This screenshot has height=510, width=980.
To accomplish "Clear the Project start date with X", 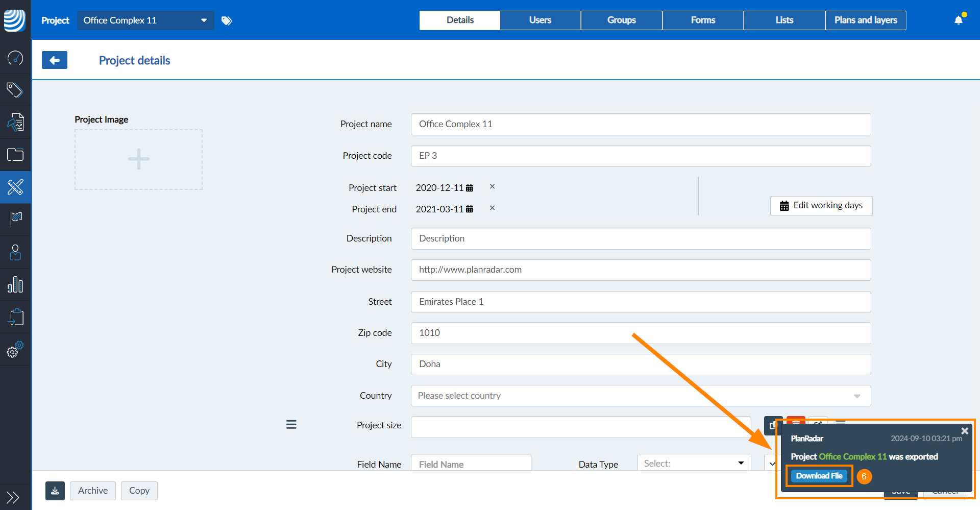I will pyautogui.click(x=492, y=186).
